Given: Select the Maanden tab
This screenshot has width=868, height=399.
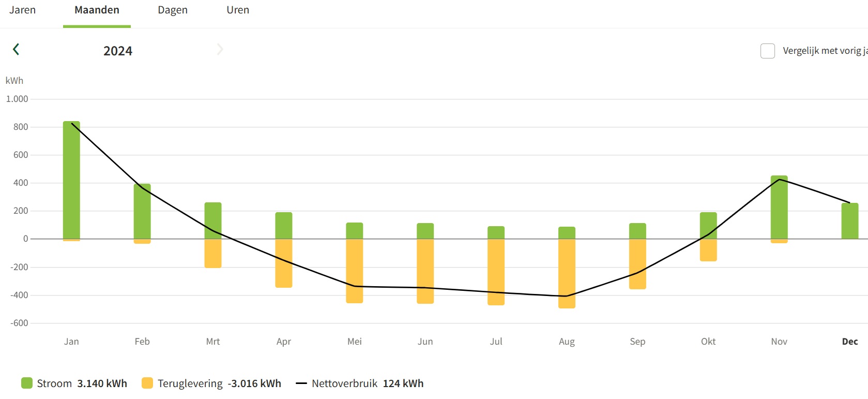Looking at the screenshot, I should coord(97,10).
